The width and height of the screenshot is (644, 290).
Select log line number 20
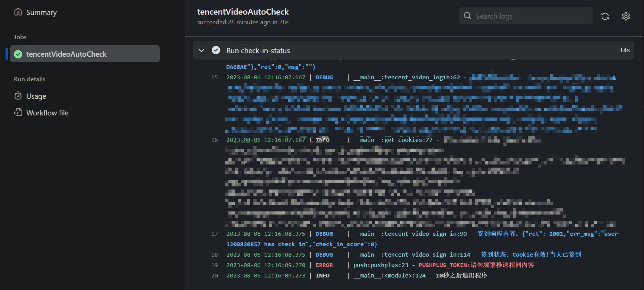click(x=215, y=276)
